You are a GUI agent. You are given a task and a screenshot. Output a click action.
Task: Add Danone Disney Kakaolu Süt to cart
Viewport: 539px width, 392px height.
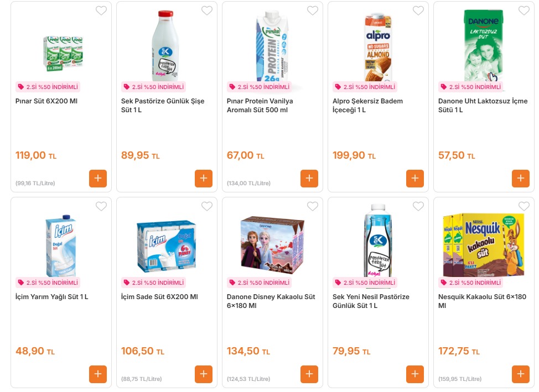[309, 374]
